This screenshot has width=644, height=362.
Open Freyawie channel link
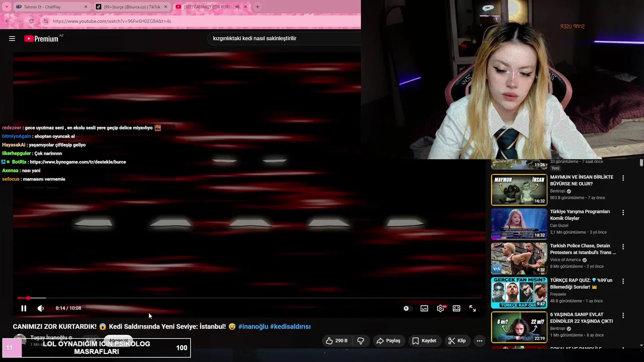[x=557, y=294]
